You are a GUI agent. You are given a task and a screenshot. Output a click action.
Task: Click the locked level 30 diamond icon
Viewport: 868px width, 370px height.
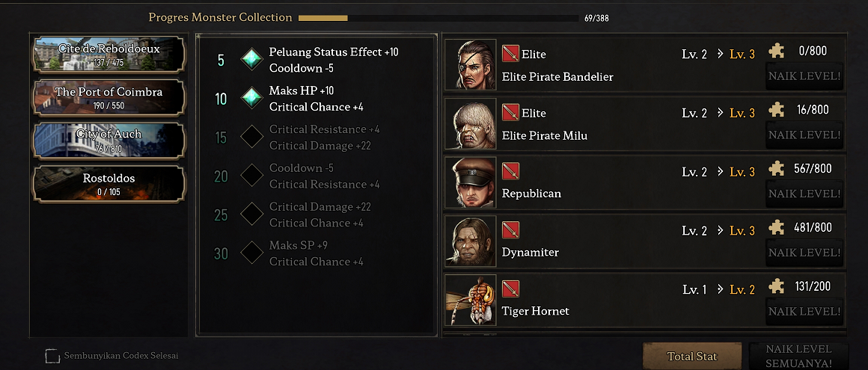pyautogui.click(x=252, y=253)
